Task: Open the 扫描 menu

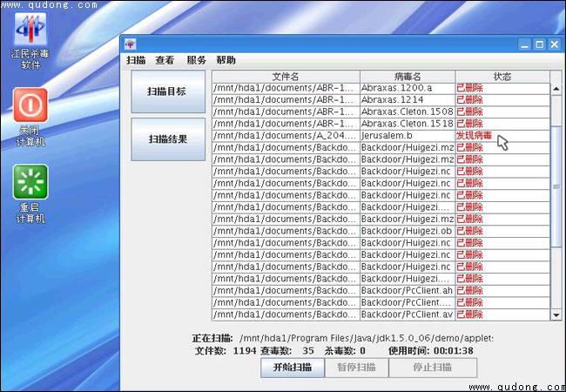Action: 136,60
